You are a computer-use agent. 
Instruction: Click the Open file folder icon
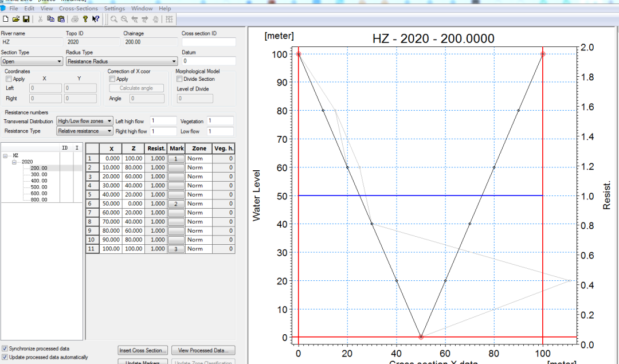tap(16, 19)
